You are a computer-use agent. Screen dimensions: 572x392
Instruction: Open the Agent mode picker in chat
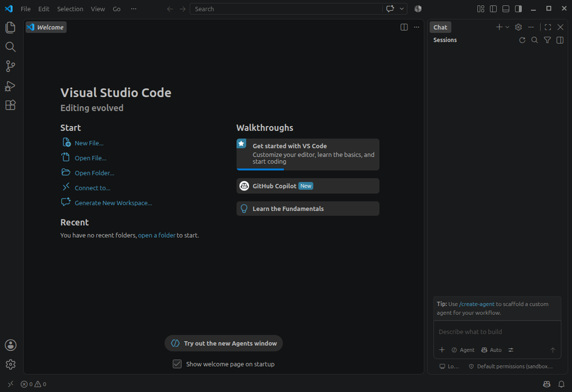coord(463,350)
